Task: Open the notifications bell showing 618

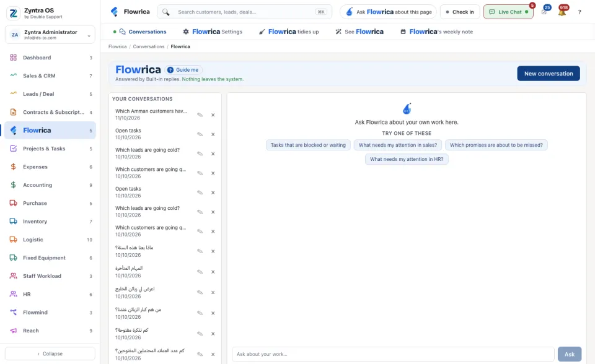Action: [x=562, y=12]
